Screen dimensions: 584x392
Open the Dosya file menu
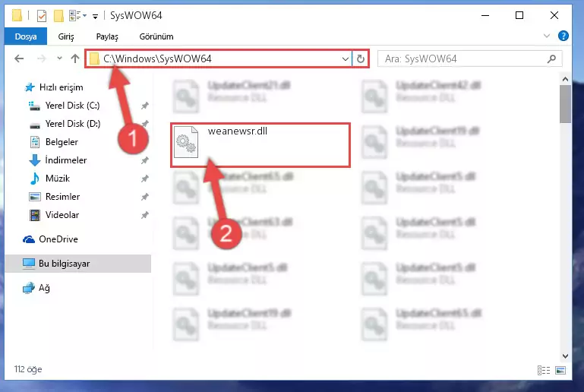[26, 36]
